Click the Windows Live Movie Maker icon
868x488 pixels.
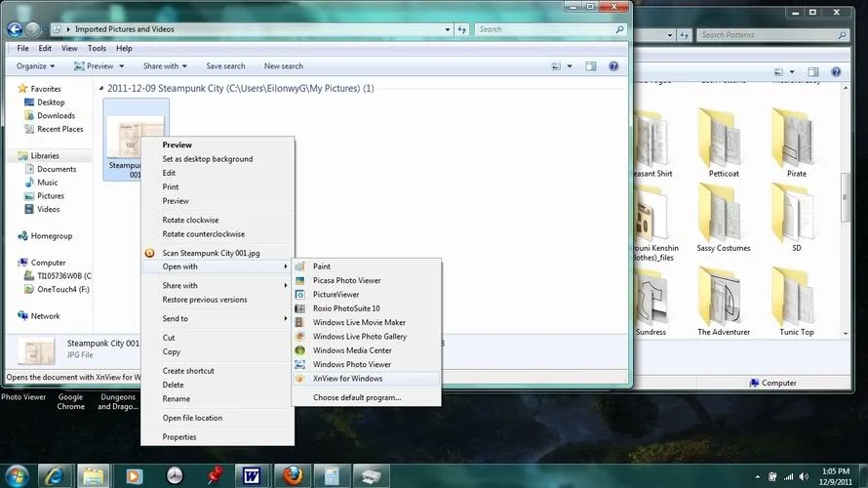tap(299, 322)
